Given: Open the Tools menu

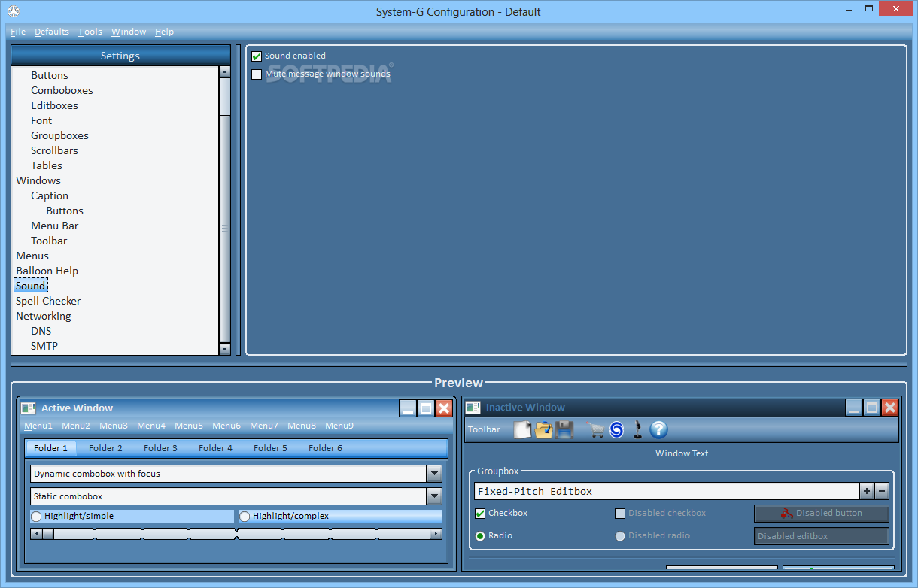Looking at the screenshot, I should coord(90,32).
